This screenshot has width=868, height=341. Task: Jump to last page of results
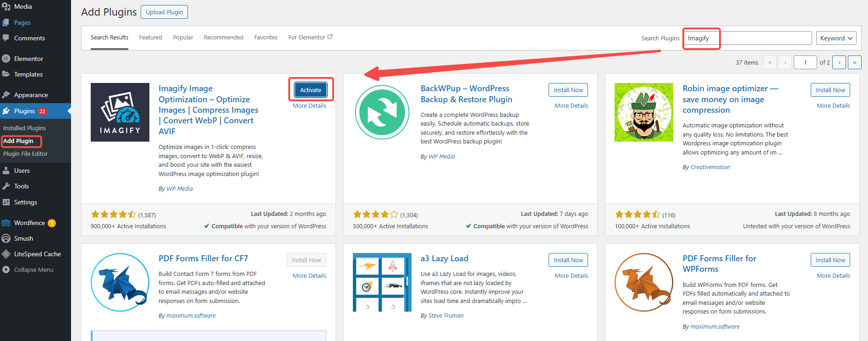coord(854,62)
